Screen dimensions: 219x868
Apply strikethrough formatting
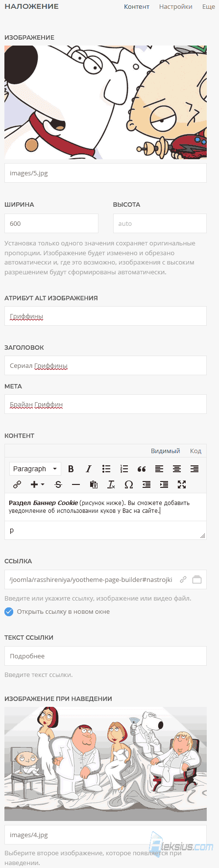click(58, 484)
